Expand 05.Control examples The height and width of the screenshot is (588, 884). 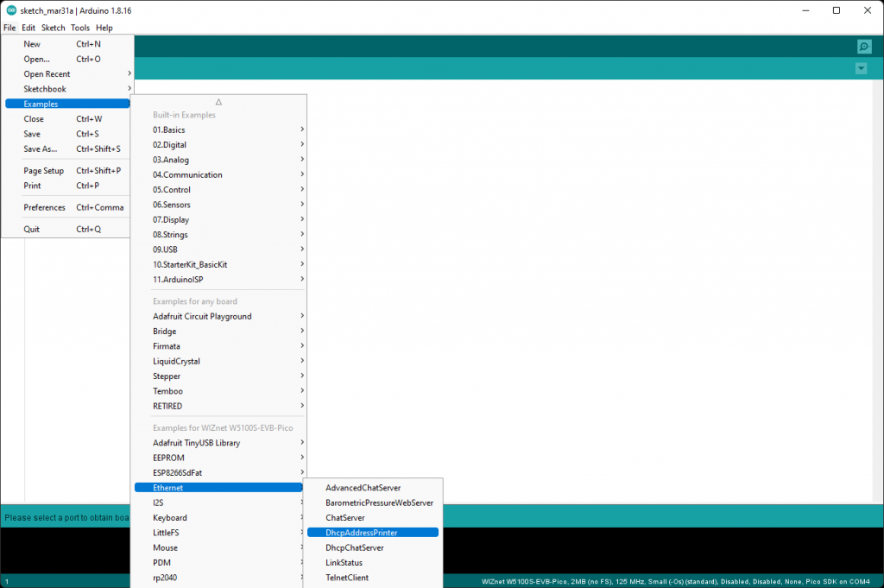[x=220, y=190]
